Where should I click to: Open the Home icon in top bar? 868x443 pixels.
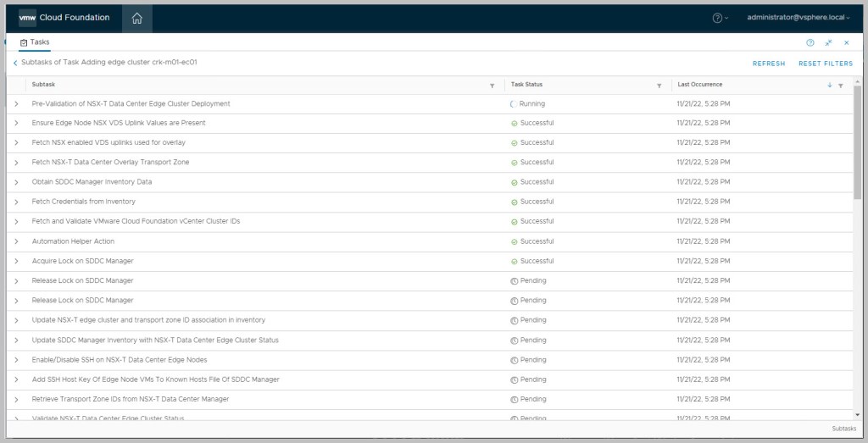pyautogui.click(x=136, y=19)
